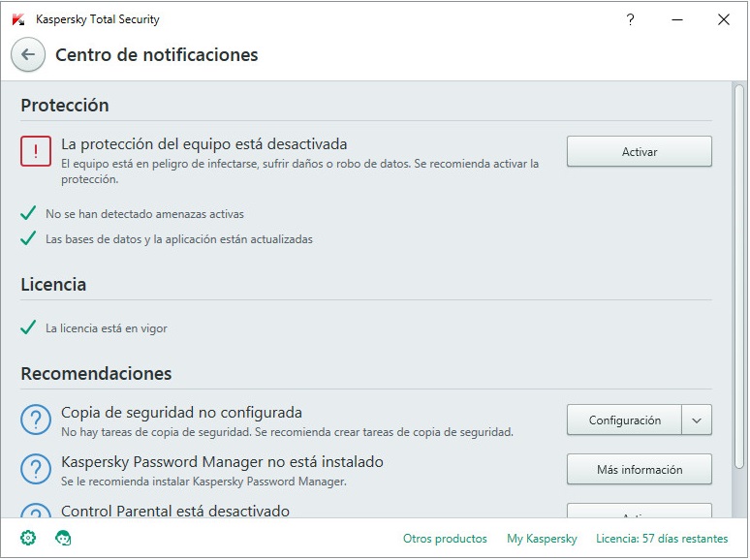Click the checkmark beside databases updated
This screenshot has height=560, width=750.
(28, 238)
